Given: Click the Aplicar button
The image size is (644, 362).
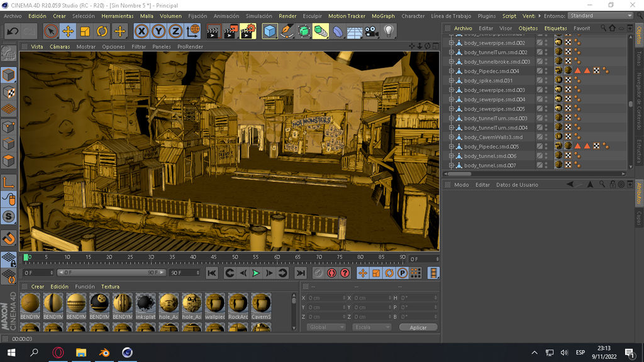Looking at the screenshot, I should [x=418, y=327].
